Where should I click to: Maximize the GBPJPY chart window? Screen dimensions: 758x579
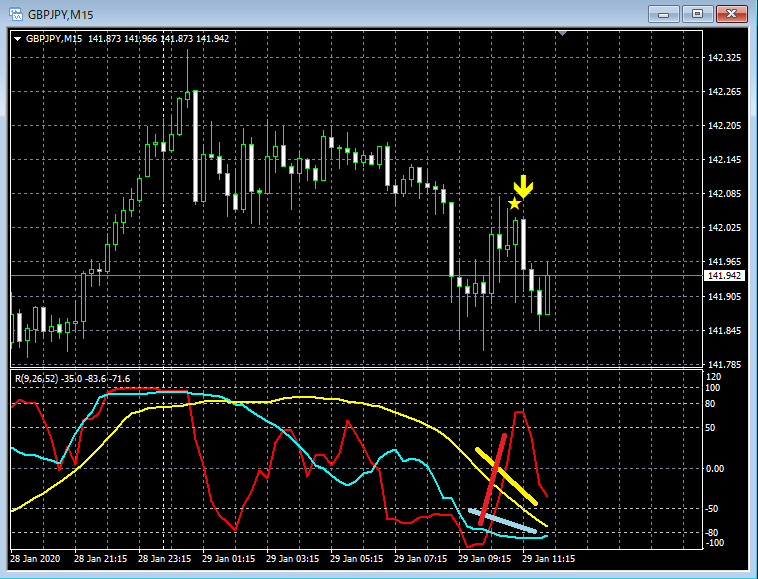coord(697,14)
